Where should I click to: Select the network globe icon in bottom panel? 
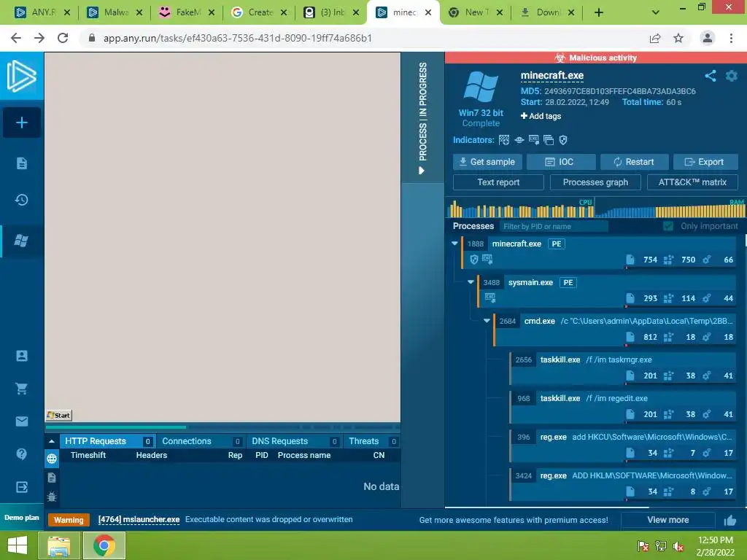[x=52, y=459]
